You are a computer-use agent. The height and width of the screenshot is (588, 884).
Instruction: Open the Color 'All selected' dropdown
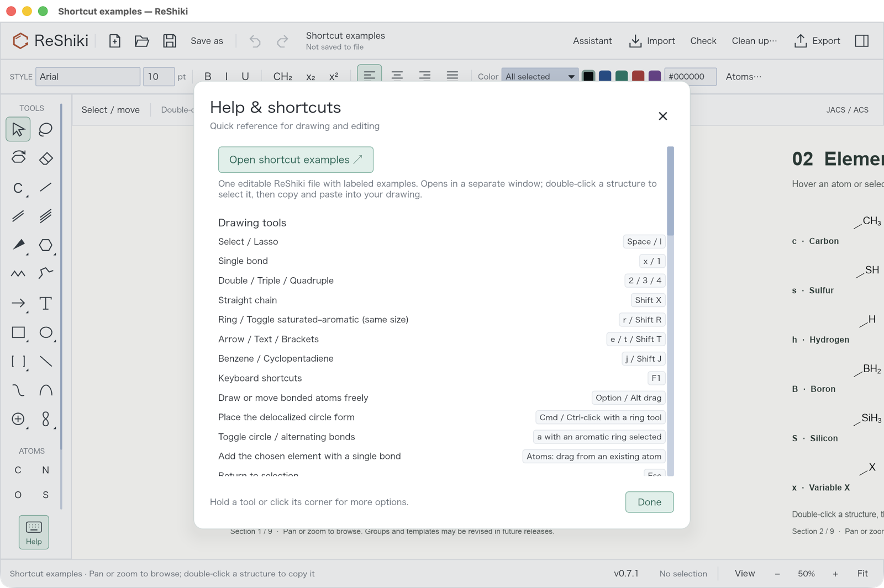[540, 77]
